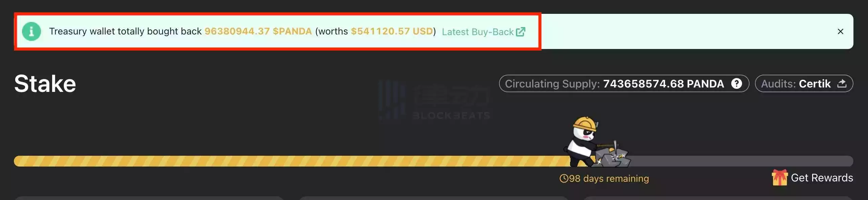
Task: Click the 'Treasury wallet totally bought back' text
Action: point(125,31)
